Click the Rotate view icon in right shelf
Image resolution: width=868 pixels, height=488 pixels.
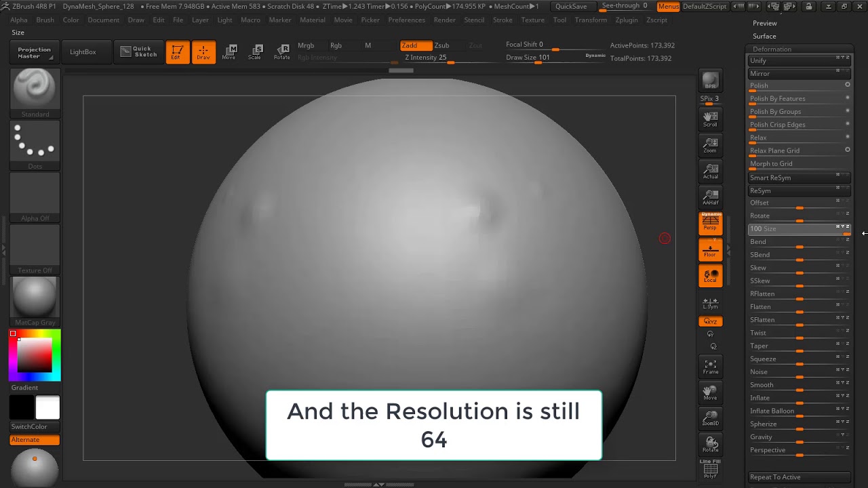pos(710,445)
